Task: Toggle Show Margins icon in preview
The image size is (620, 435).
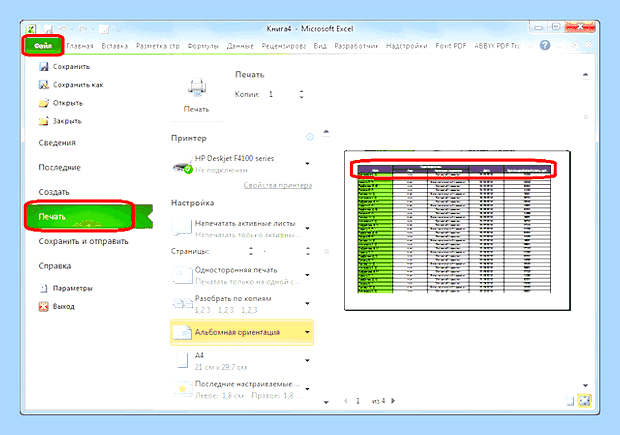Action: pyautogui.click(x=570, y=401)
